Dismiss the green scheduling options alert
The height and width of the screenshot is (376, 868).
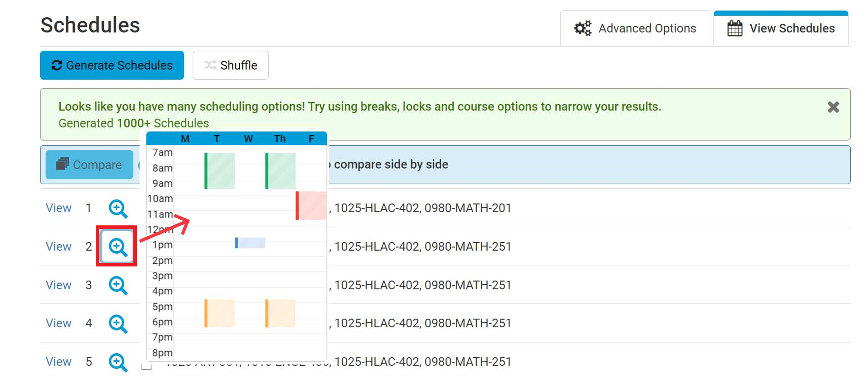833,107
